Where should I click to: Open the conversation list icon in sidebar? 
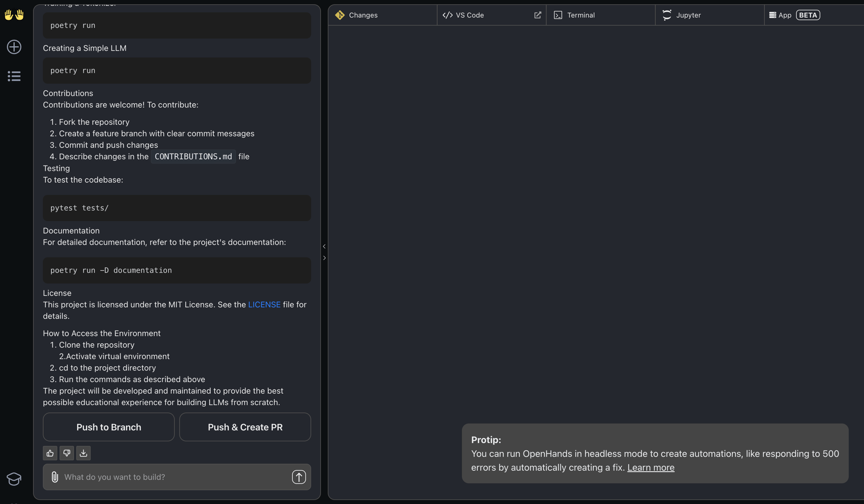click(x=14, y=76)
